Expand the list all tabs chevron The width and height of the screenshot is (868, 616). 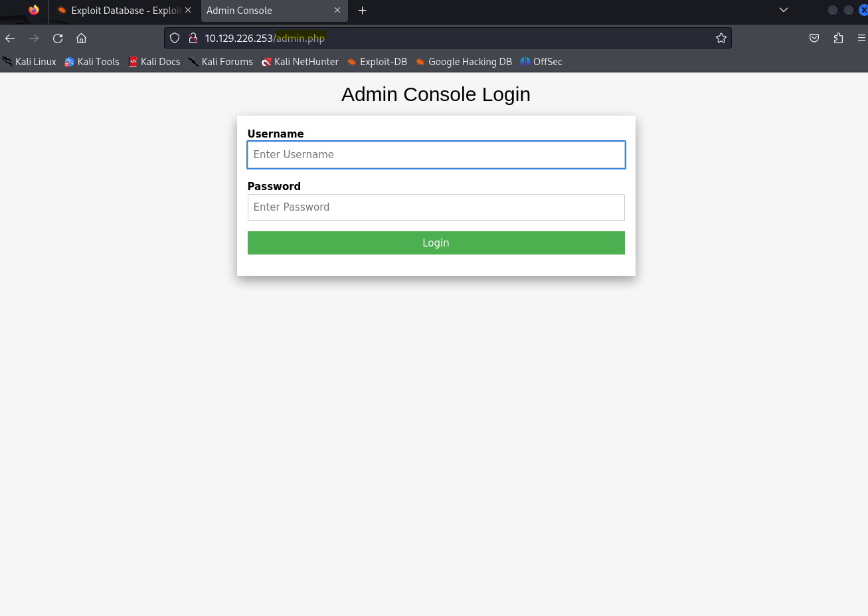784,10
